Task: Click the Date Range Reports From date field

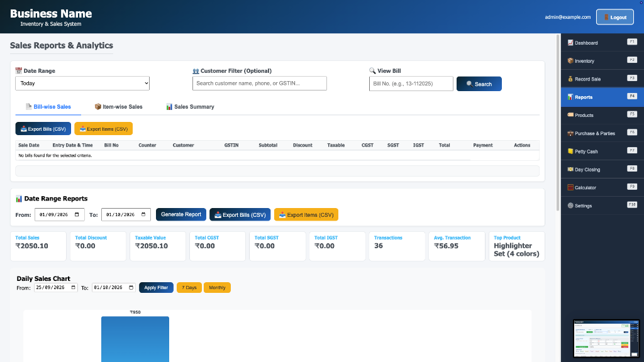Action: [x=60, y=214]
